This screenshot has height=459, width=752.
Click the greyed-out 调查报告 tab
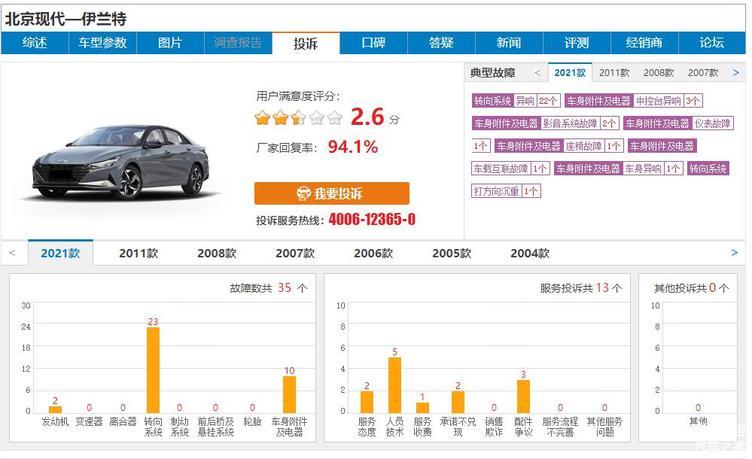238,43
